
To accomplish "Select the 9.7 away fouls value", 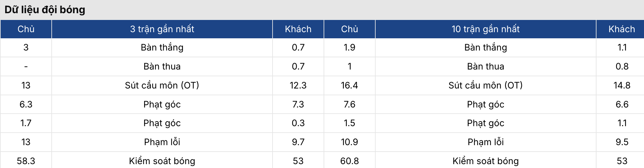I will 298,142.
